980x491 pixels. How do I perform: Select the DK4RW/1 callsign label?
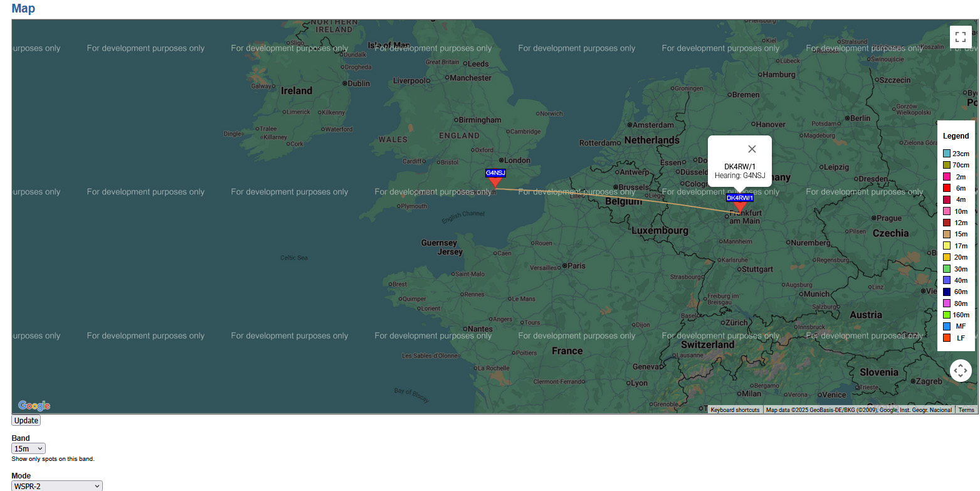pos(740,198)
